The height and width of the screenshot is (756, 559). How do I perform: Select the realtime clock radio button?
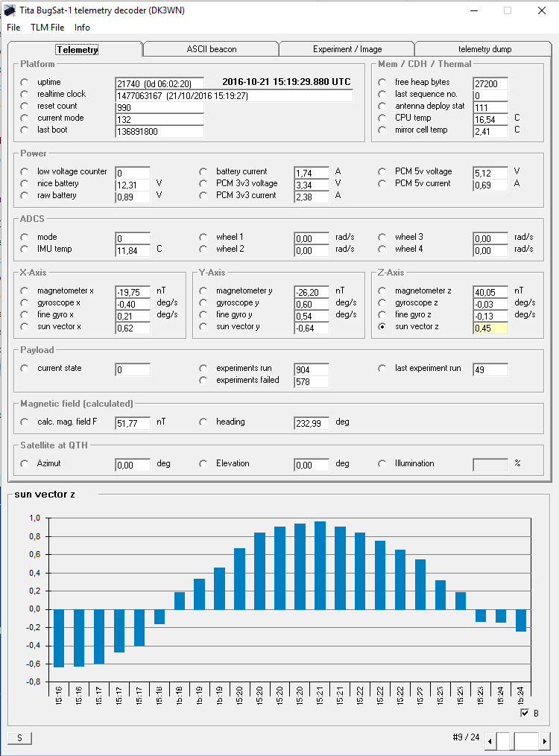[25, 94]
